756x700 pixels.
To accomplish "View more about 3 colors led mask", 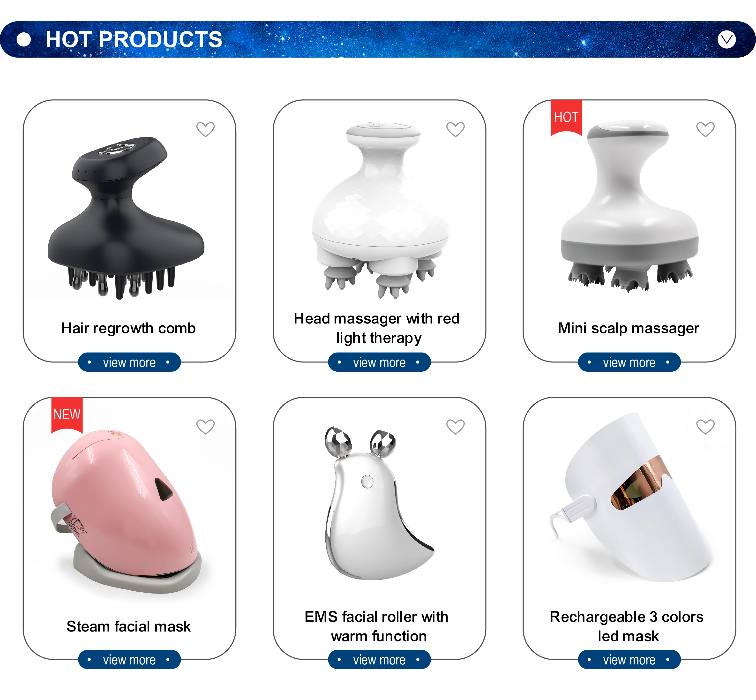I will pyautogui.click(x=629, y=659).
